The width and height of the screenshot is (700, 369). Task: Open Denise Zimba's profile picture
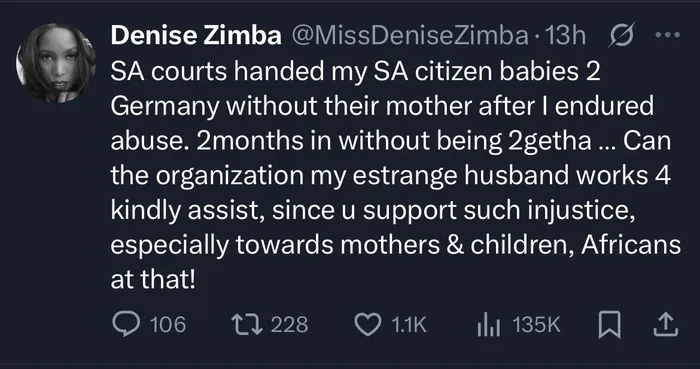point(56,62)
